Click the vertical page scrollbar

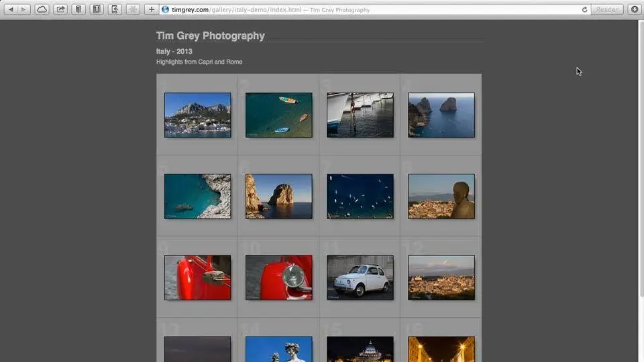point(641,158)
